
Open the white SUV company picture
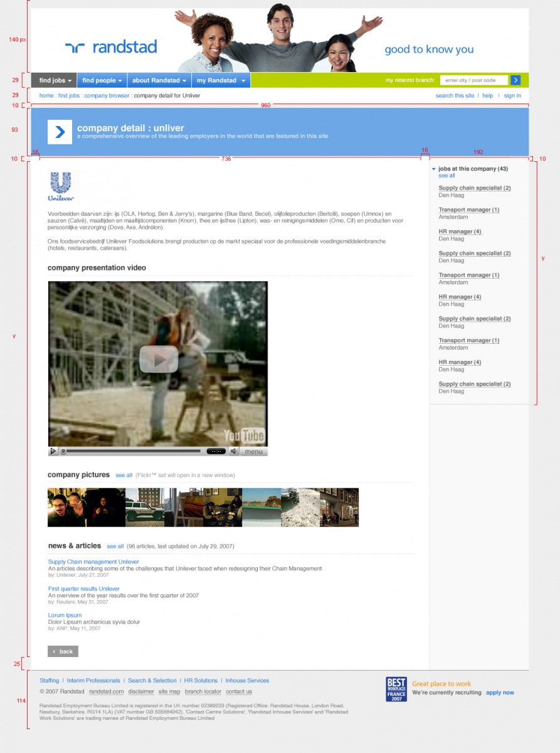[x=145, y=508]
